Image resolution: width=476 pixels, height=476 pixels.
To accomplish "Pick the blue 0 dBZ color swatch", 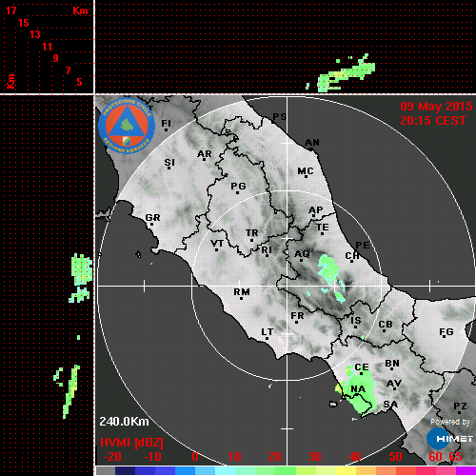I will [x=186, y=470].
